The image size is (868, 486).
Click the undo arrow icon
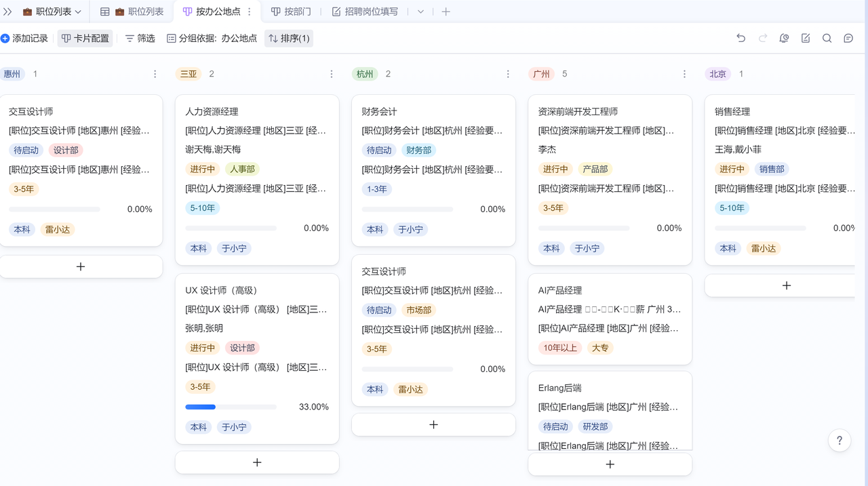pos(741,39)
